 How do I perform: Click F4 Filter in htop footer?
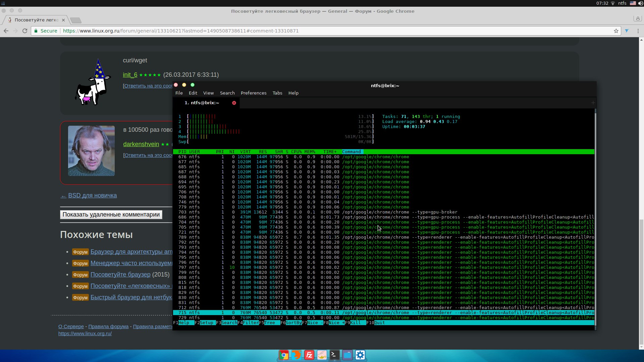point(248,323)
